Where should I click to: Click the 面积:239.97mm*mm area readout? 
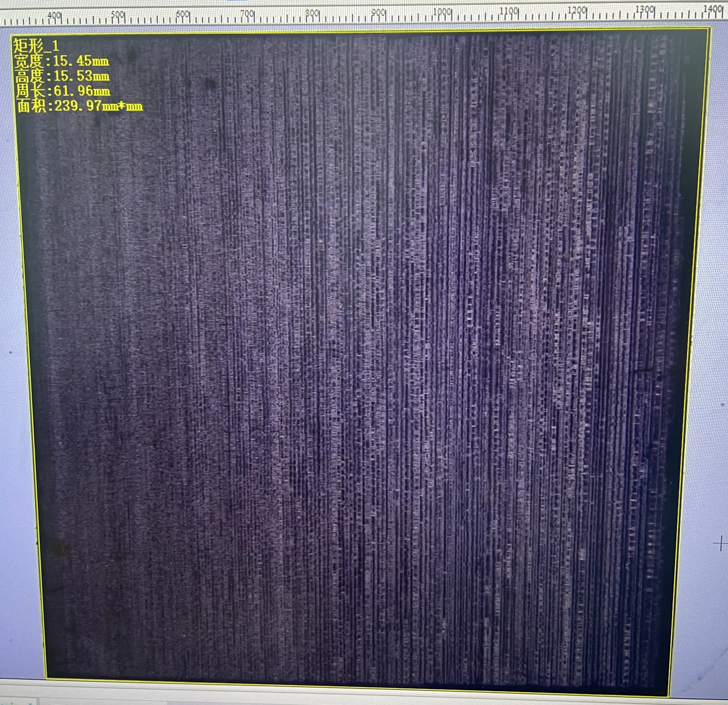(80, 106)
